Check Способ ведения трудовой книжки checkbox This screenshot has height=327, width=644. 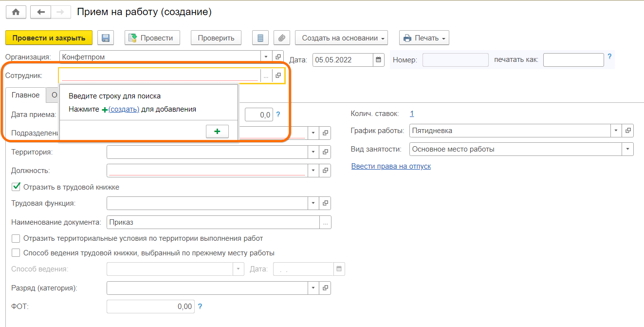coord(16,253)
